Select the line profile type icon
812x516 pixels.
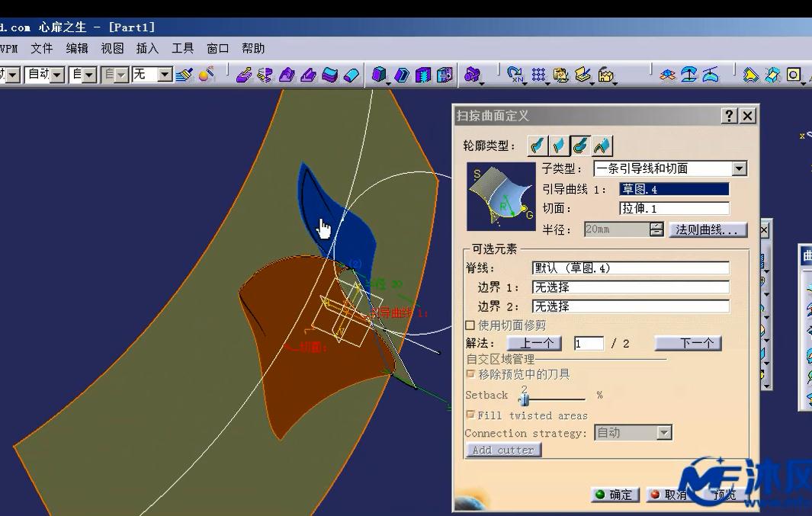click(x=558, y=145)
